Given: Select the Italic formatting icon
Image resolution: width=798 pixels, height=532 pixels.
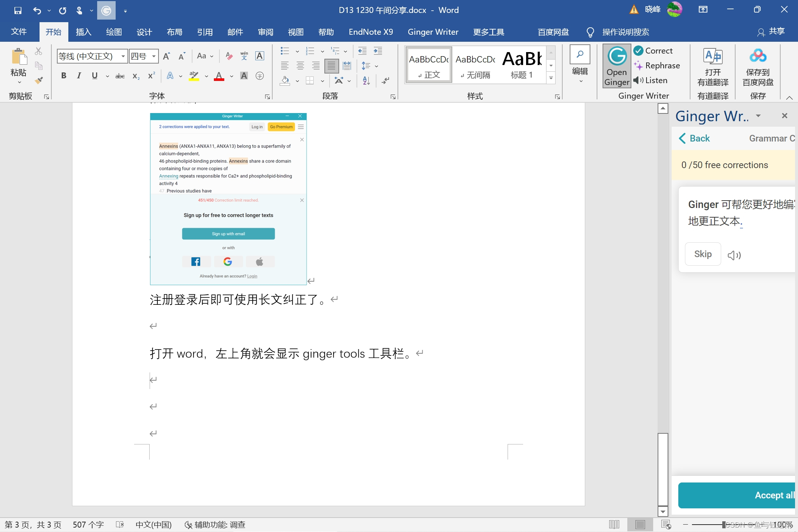Looking at the screenshot, I should [78, 75].
